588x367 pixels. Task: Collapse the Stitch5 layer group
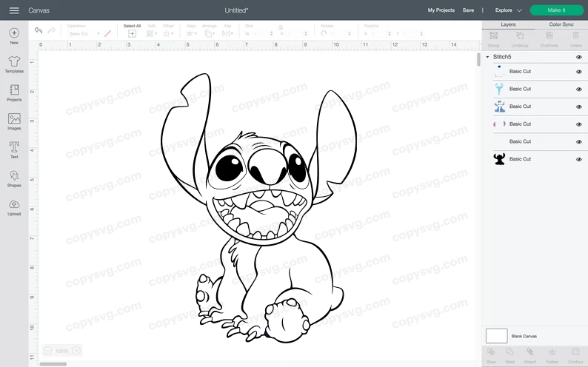pos(487,57)
